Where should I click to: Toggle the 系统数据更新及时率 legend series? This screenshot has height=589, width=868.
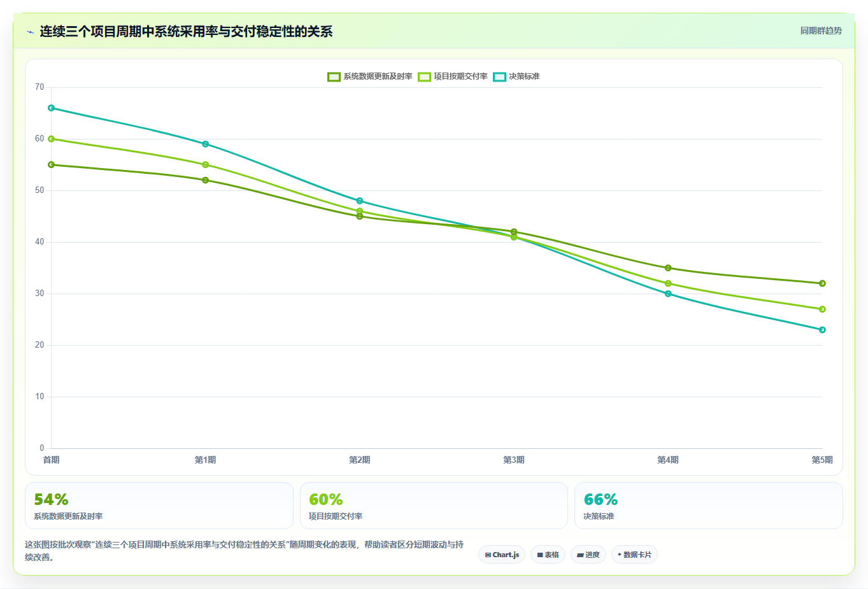(370, 76)
